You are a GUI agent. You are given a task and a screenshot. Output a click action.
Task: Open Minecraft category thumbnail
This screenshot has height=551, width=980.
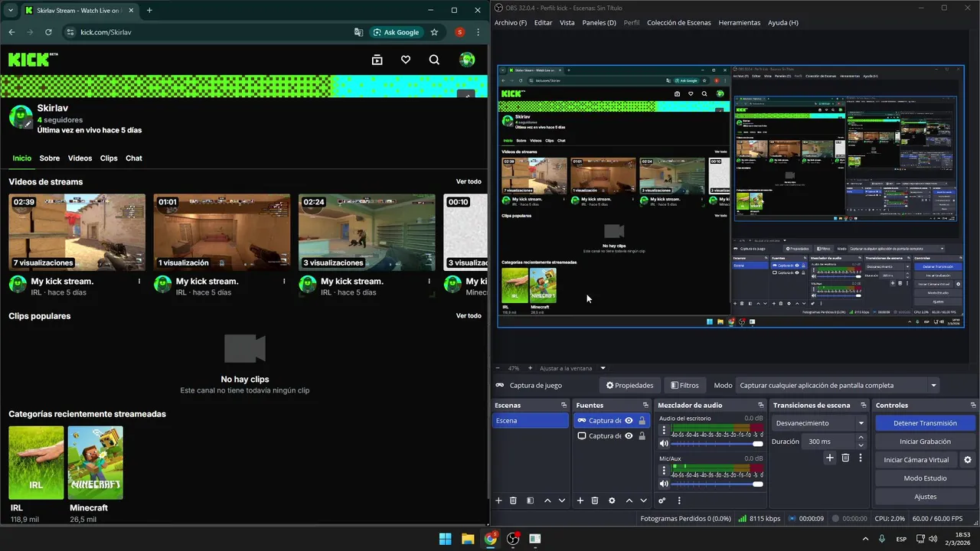[95, 463]
